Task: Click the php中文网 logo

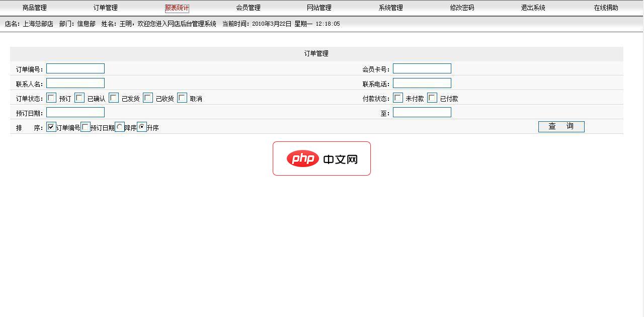Action: [321, 158]
